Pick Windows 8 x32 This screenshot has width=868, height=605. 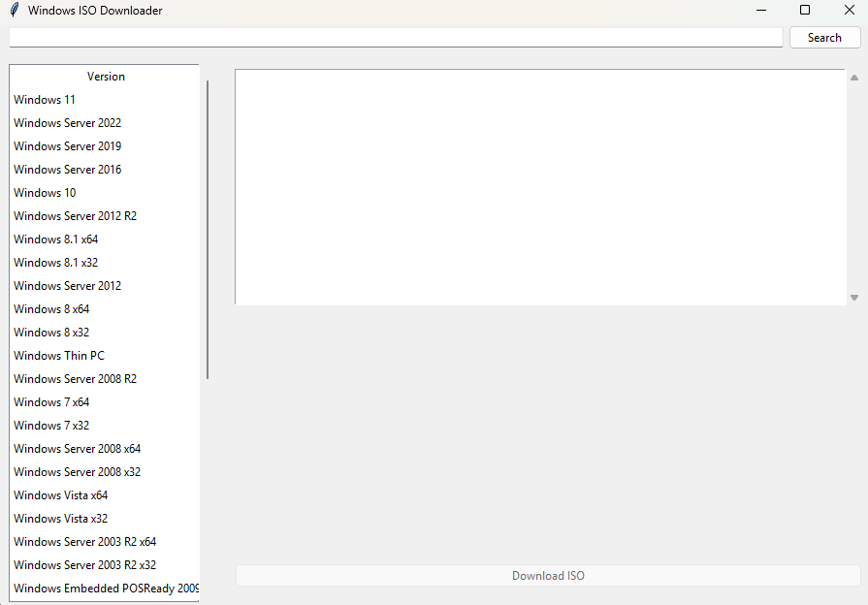[104, 333]
